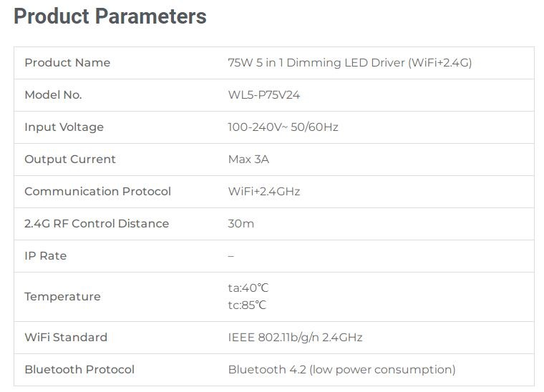This screenshot has height=392, width=544.
Task: Click the Product Name label cell
Action: (67, 63)
